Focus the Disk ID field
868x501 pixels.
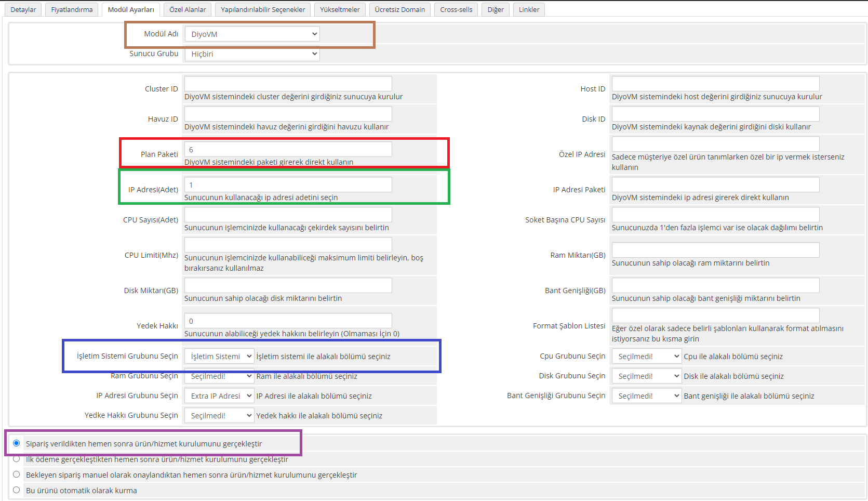click(715, 114)
